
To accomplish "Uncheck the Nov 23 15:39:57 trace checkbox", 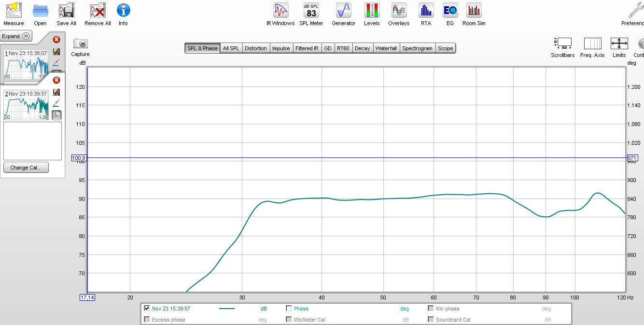I will coord(147,308).
